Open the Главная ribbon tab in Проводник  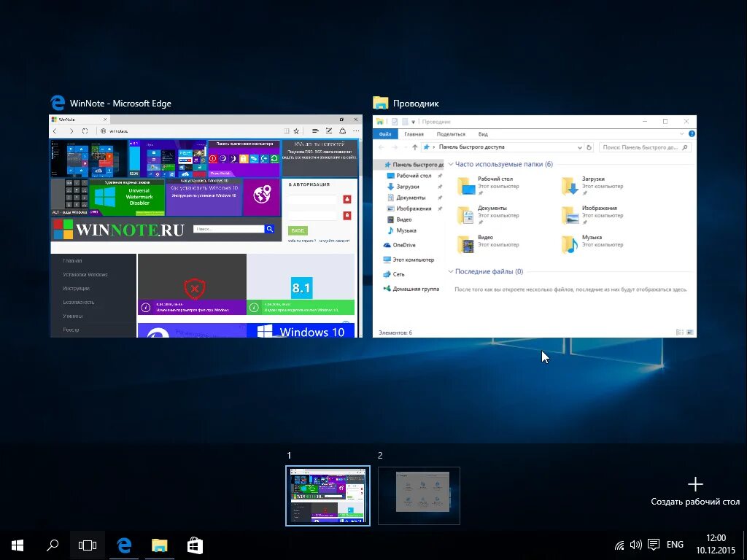pos(414,134)
